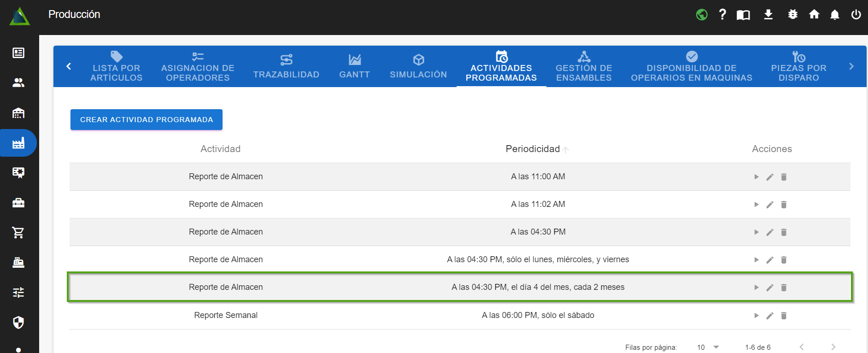This screenshot has height=353, width=868.
Task: Switch to the Gantt tab
Action: 354,66
